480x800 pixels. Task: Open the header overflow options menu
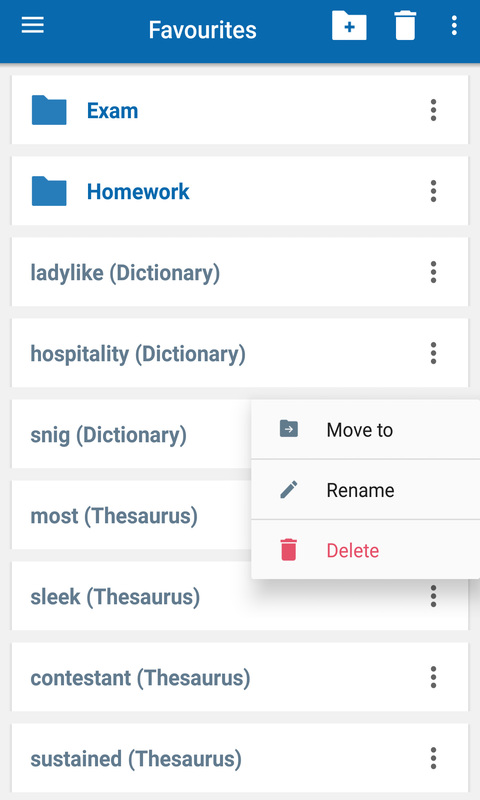(454, 25)
